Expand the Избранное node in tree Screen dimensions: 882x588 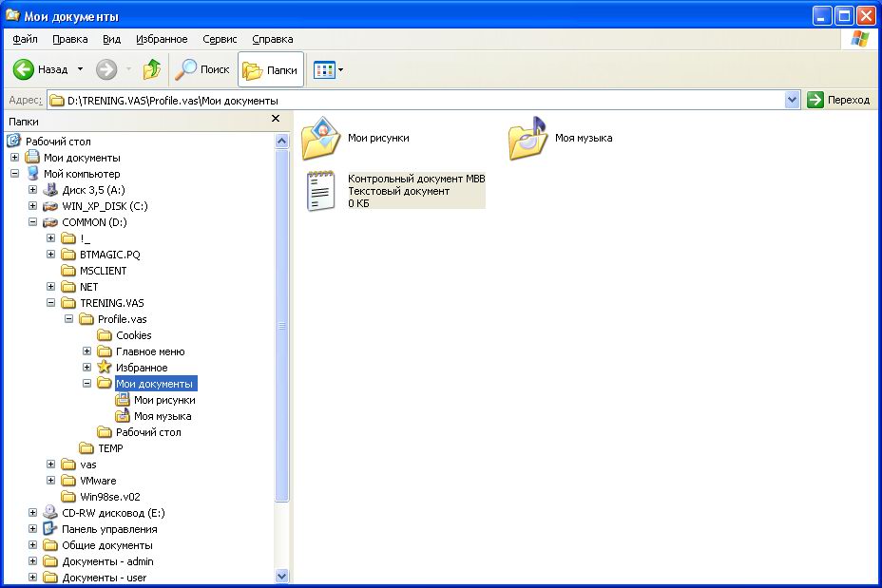click(x=86, y=367)
